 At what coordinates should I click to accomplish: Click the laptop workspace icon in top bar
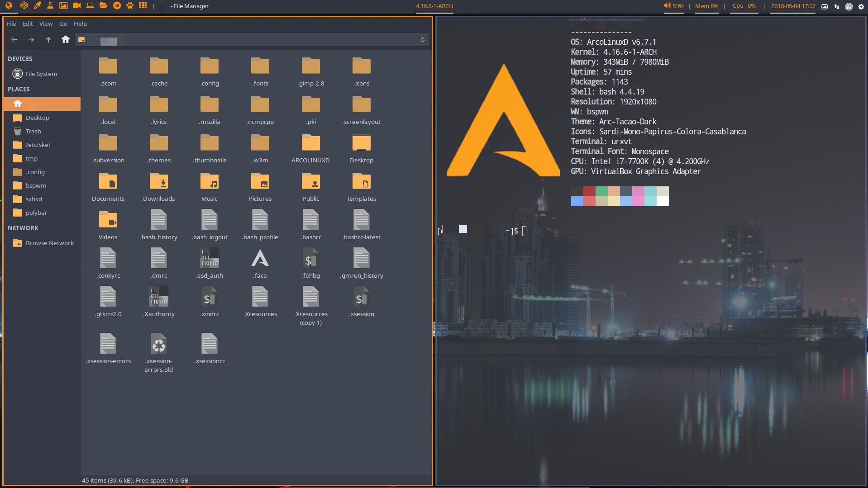[90, 6]
